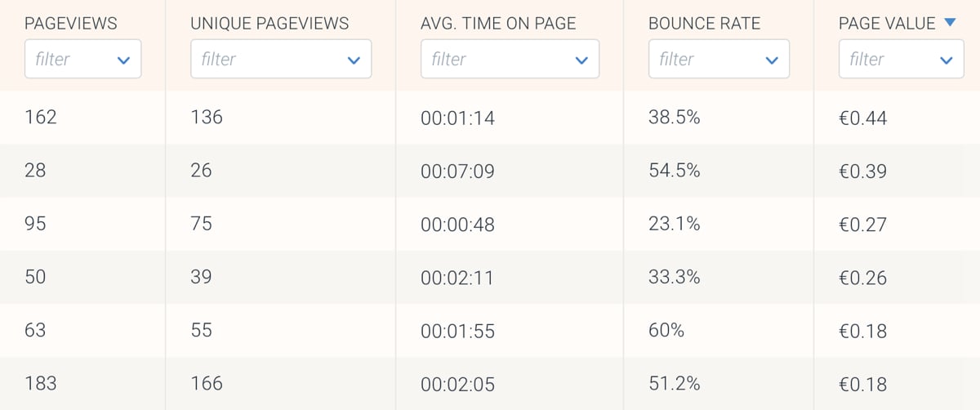
Task: Click the time value 00:02:05
Action: click(457, 385)
